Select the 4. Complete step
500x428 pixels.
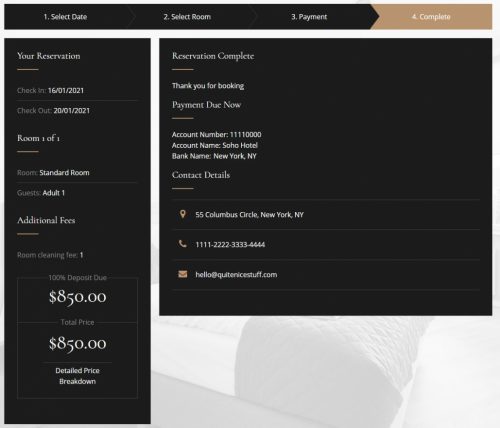point(431,17)
